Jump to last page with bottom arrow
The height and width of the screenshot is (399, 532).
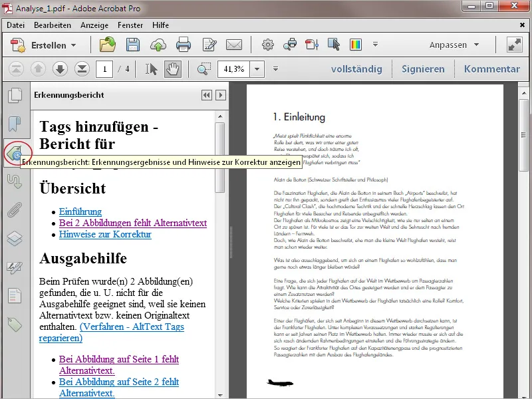coord(82,69)
